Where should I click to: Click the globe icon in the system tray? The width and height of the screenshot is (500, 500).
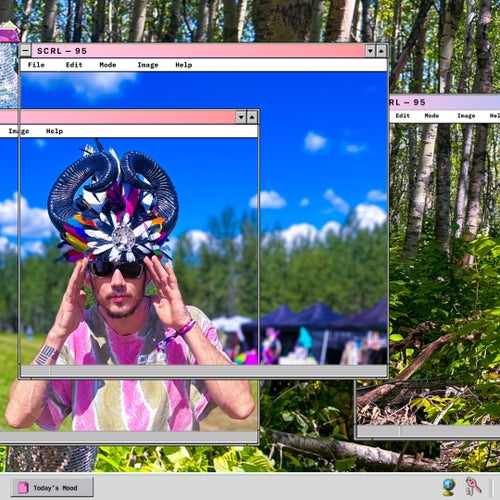[x=449, y=487]
